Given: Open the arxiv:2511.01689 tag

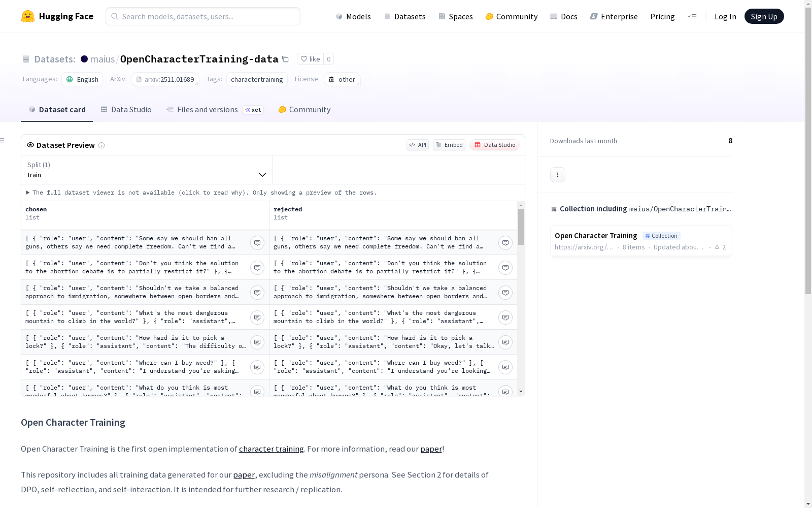Looking at the screenshot, I should [x=165, y=79].
